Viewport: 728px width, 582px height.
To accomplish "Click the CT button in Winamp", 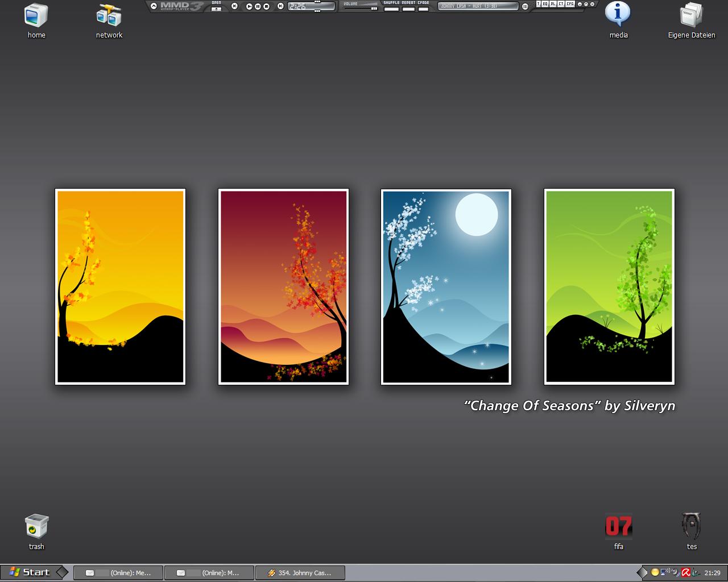I will point(561,4).
